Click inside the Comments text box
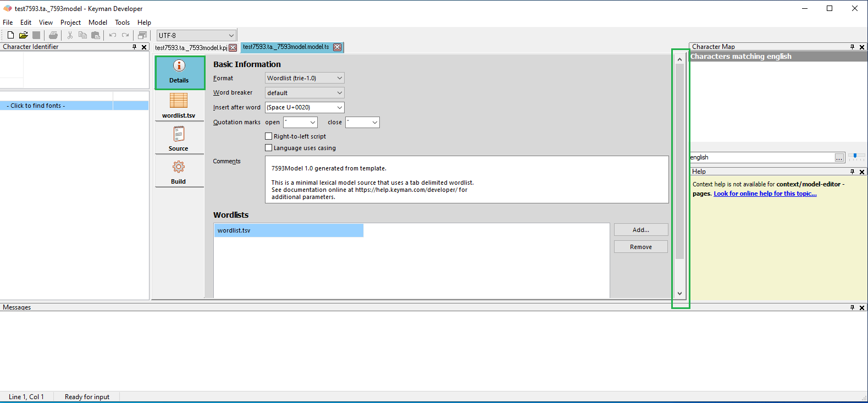868x403 pixels. coord(467,180)
